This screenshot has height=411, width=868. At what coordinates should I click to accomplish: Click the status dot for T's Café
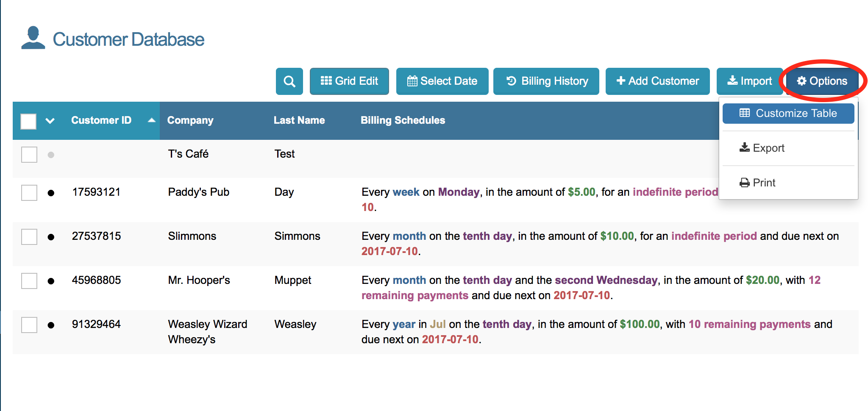[x=51, y=155]
